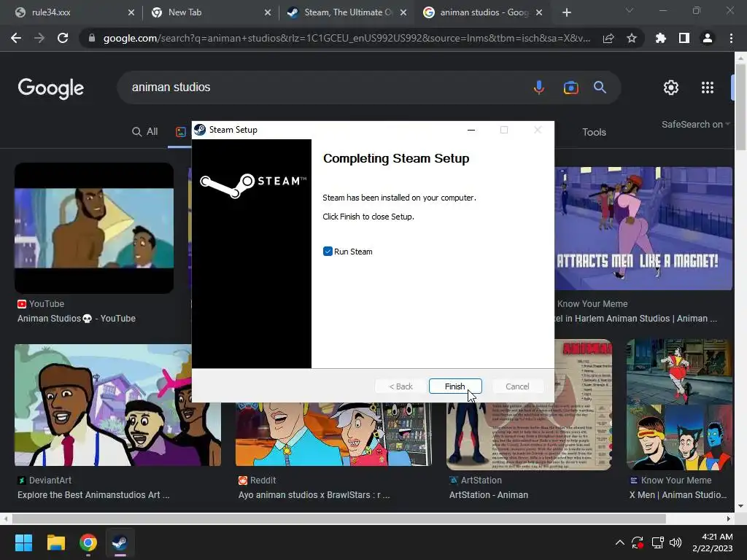This screenshot has height=560, width=747.
Task: Click the Chrome taskbar icon
Action: (x=88, y=542)
